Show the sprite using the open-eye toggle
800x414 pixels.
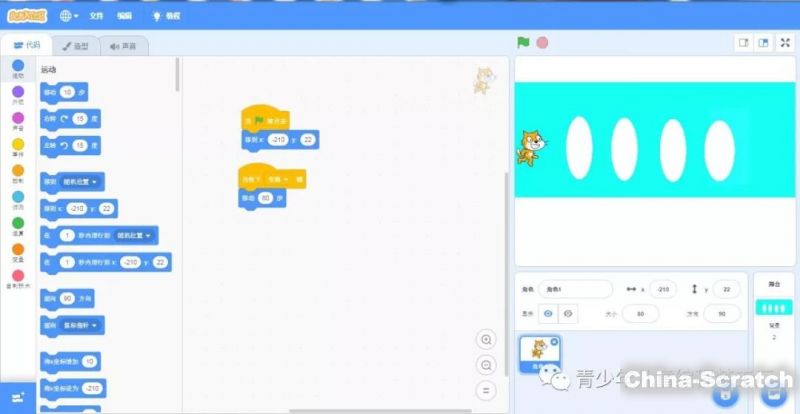(548, 313)
